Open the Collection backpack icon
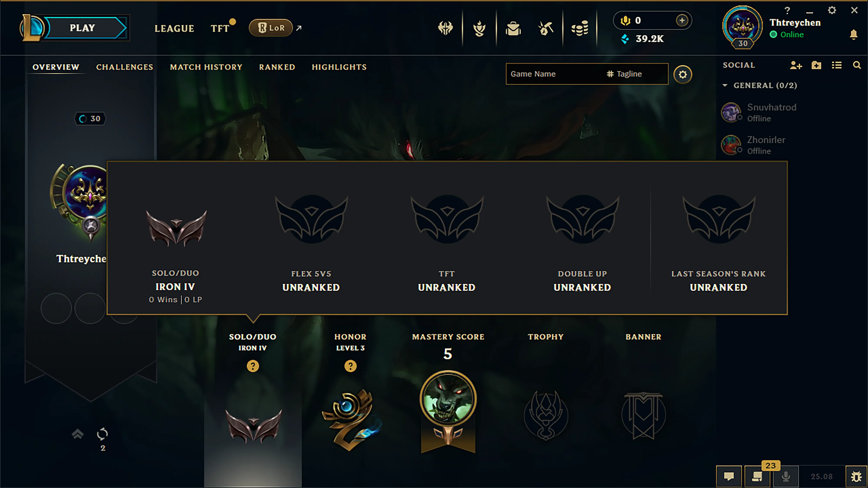Screen dimensions: 868x488 (513, 28)
